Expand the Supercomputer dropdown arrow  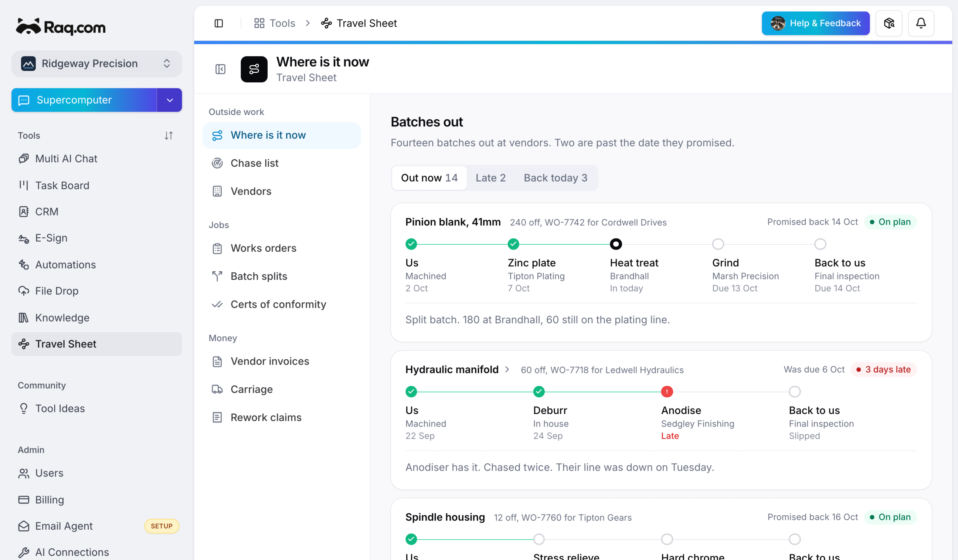[x=170, y=100]
